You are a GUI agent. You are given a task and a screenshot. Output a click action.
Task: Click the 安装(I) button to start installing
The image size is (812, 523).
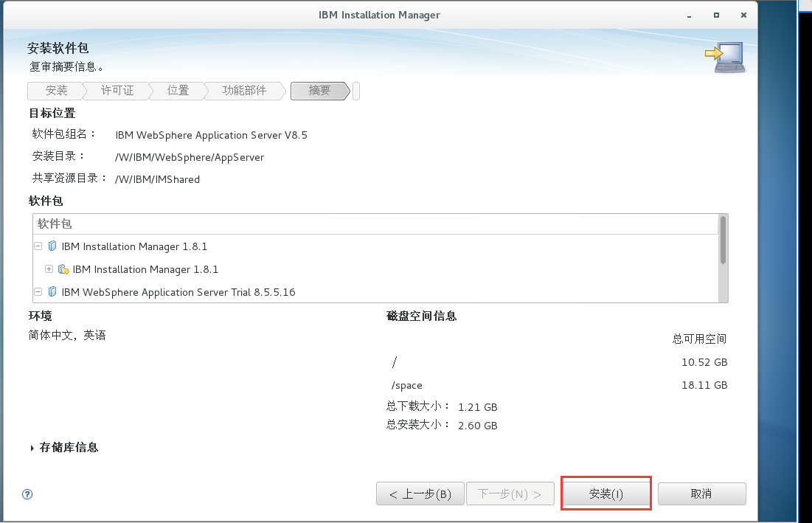tap(605, 493)
